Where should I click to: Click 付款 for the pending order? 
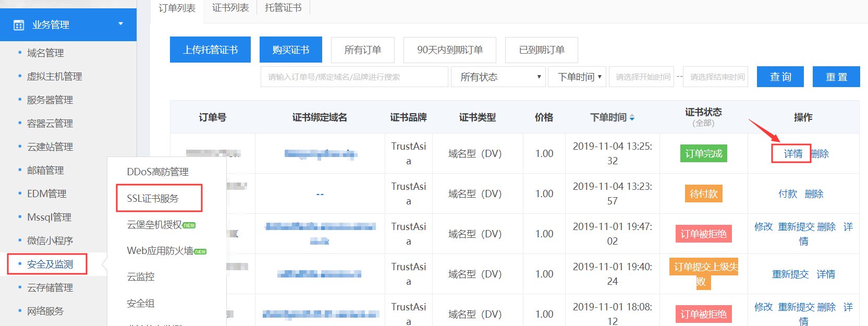coord(787,194)
